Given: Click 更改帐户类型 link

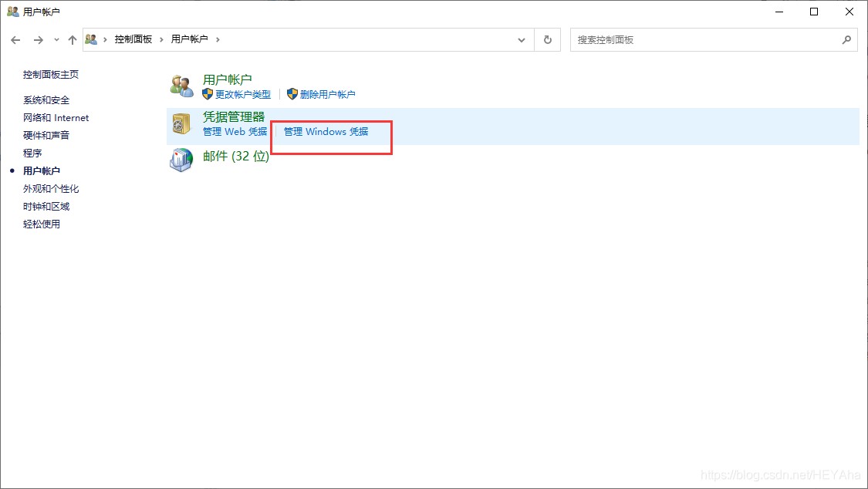Looking at the screenshot, I should 243,95.
